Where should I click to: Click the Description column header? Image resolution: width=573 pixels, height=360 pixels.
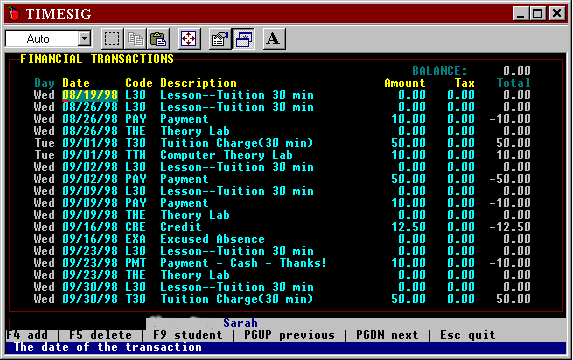click(198, 83)
